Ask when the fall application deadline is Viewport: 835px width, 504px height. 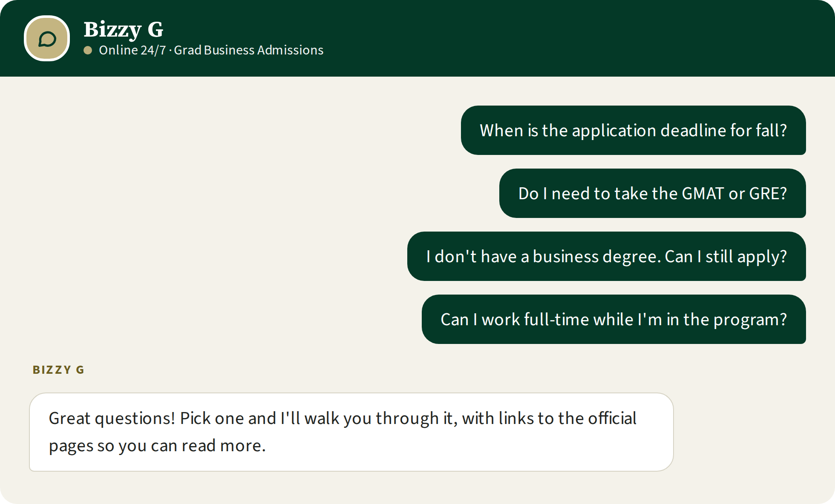[x=633, y=130]
